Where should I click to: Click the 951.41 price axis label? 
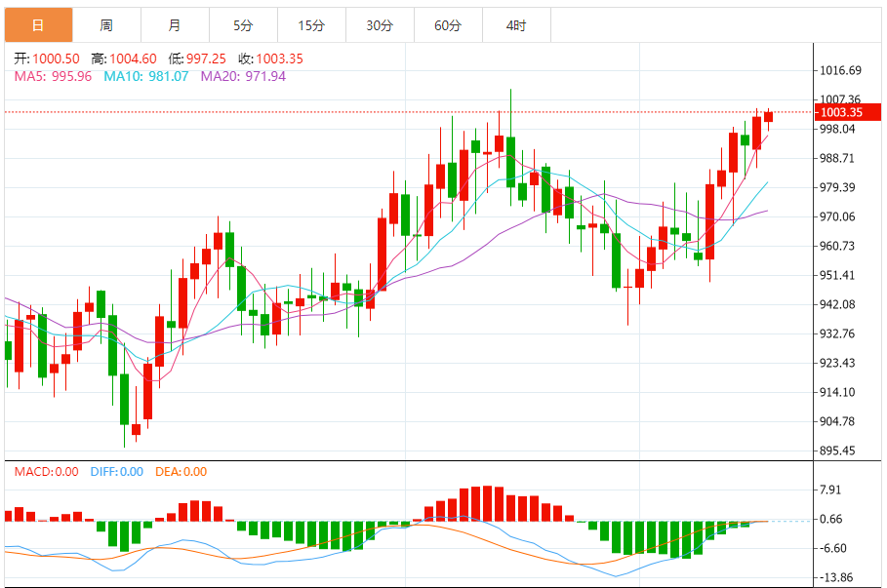pyautogui.click(x=837, y=275)
